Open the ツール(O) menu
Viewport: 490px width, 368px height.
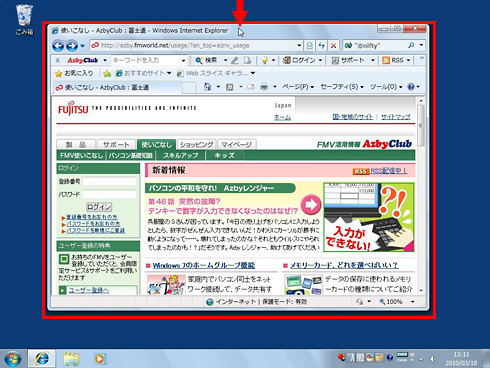tap(386, 87)
